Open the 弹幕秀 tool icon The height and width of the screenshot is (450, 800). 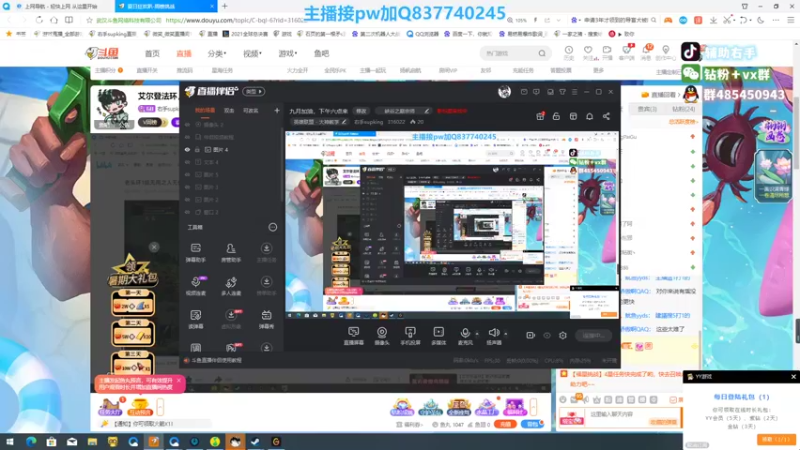pos(266,319)
